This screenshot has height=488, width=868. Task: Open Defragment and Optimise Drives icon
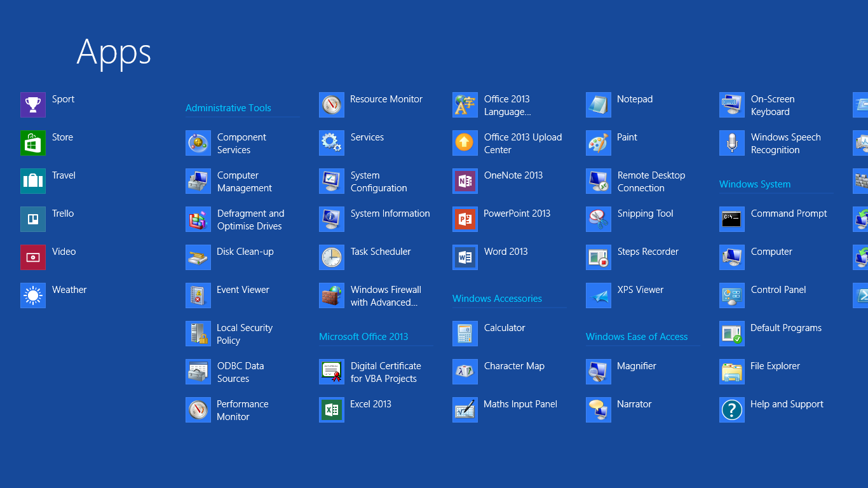point(198,219)
